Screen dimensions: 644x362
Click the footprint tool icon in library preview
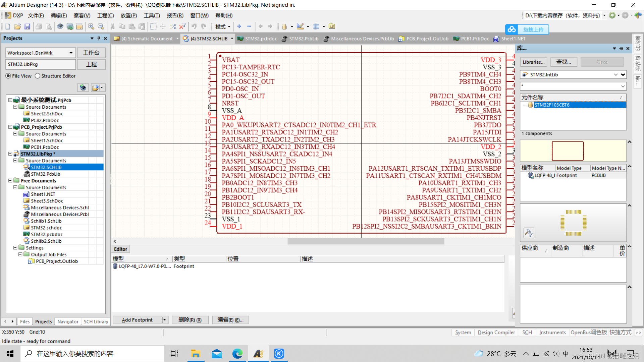point(529,233)
